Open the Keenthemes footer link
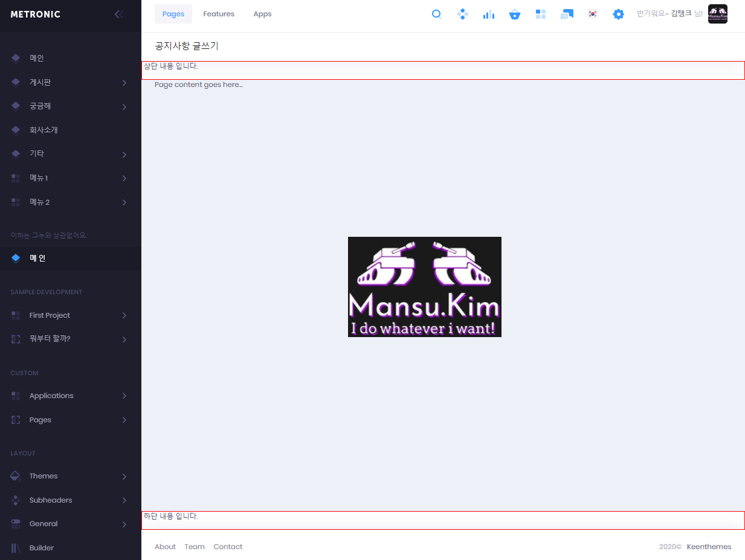Image resolution: width=745 pixels, height=560 pixels. click(x=709, y=547)
